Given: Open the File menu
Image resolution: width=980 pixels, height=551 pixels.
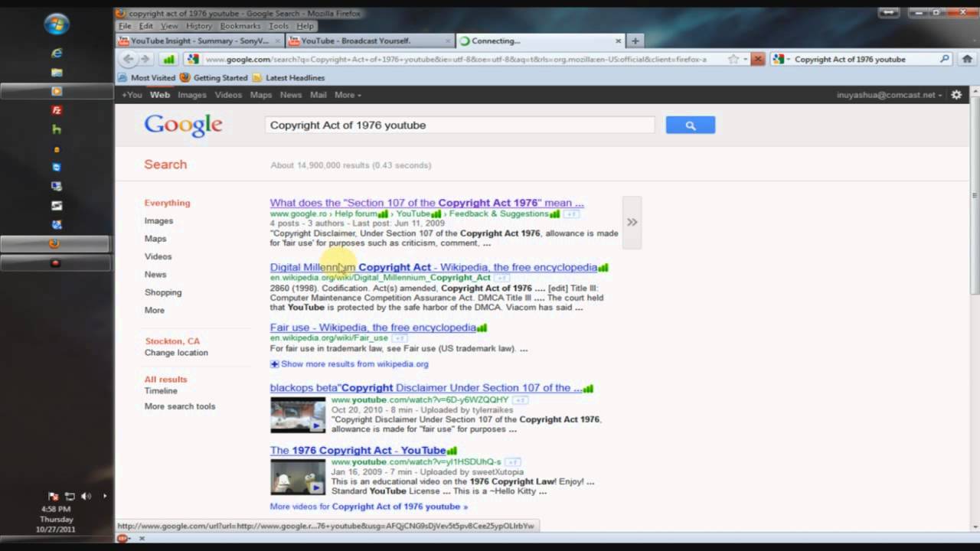Looking at the screenshot, I should [x=125, y=26].
